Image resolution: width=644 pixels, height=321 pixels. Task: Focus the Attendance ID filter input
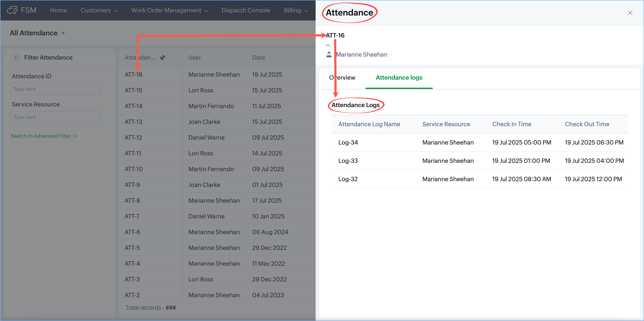[x=56, y=89]
